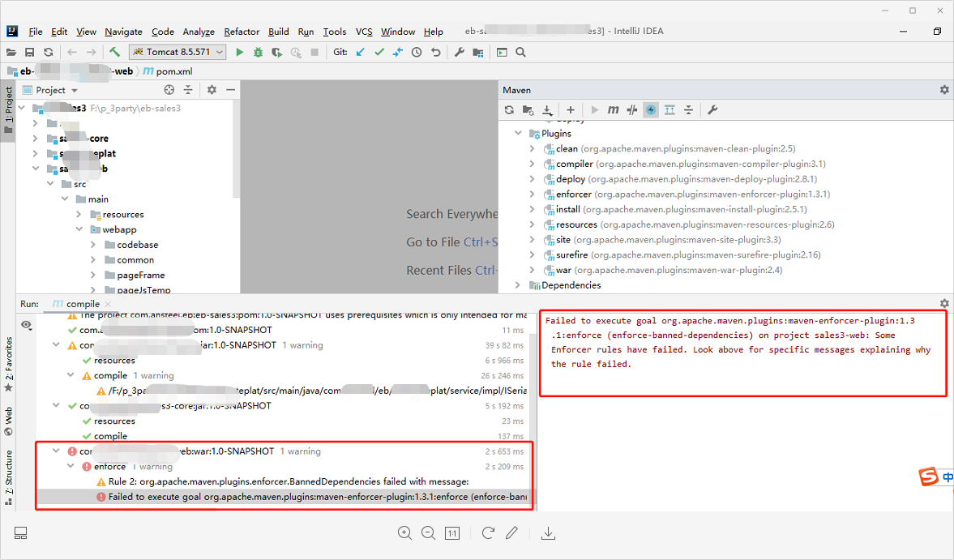Toggle Maven Offline Mode button
Image resolution: width=954 pixels, height=560 pixels.
click(x=632, y=110)
